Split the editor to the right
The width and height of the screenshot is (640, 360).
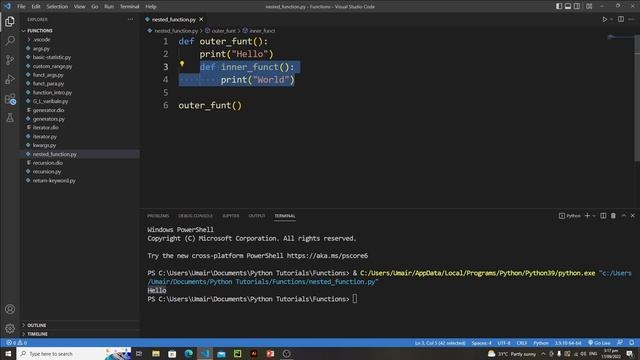pos(621,19)
